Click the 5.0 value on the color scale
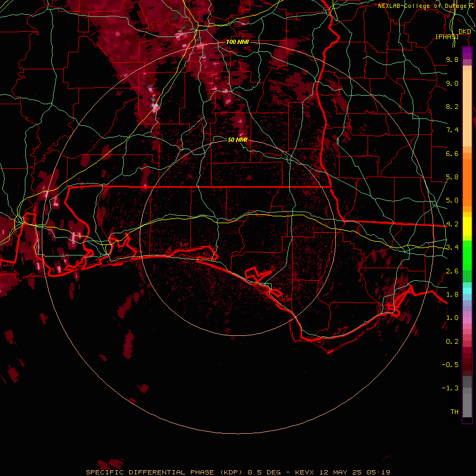Screen dimensions: 476x476 [452, 200]
